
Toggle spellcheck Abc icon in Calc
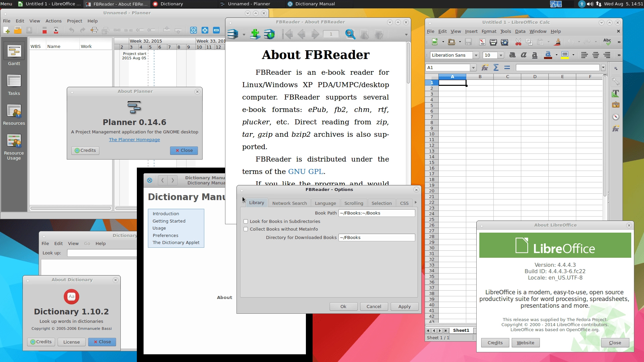click(x=607, y=42)
